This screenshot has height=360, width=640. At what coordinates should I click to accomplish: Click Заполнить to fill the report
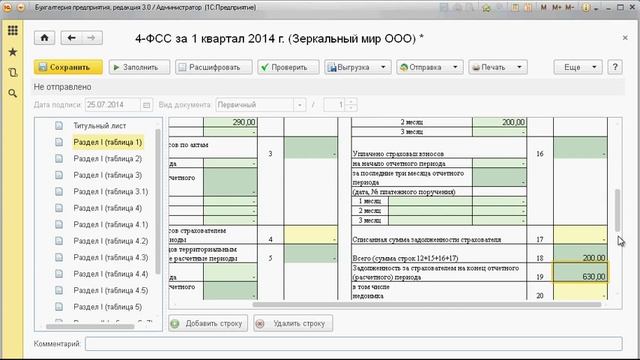point(139,67)
